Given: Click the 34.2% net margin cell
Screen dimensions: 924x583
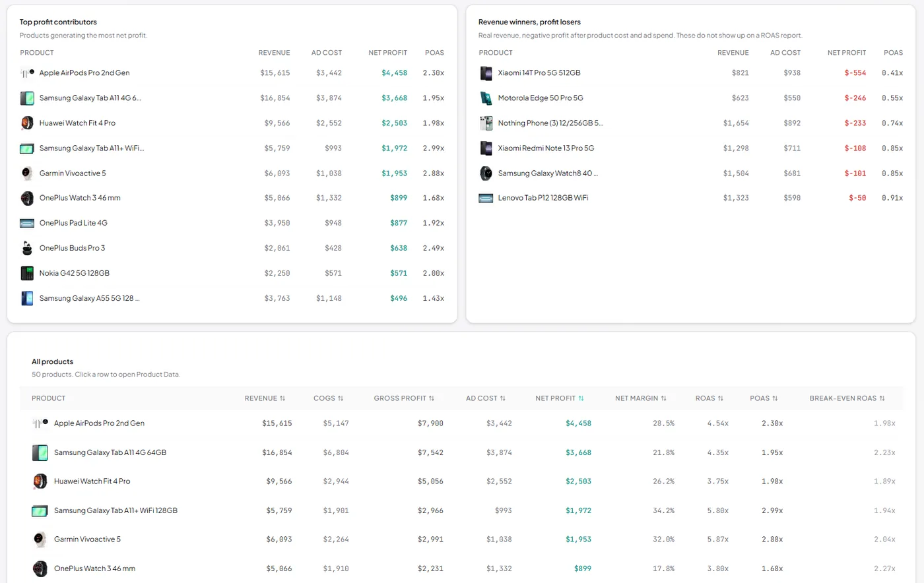Looking at the screenshot, I should (663, 510).
